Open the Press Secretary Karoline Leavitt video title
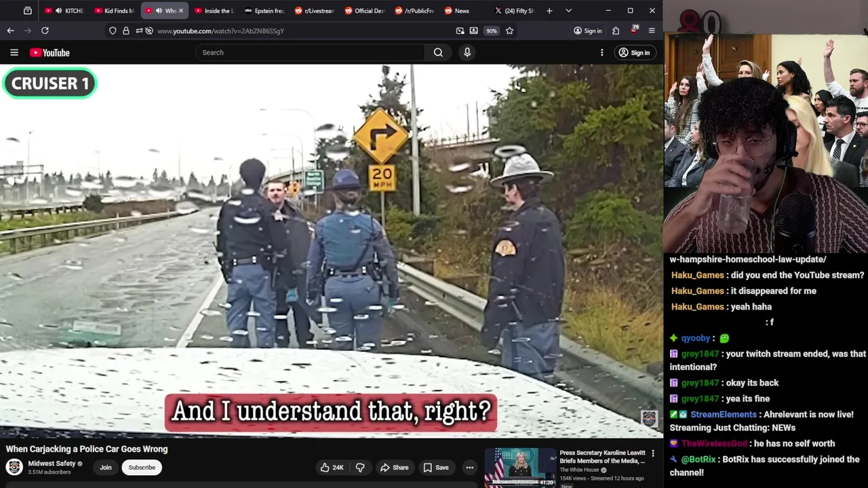Image resolution: width=868 pixels, height=488 pixels. (x=602, y=457)
